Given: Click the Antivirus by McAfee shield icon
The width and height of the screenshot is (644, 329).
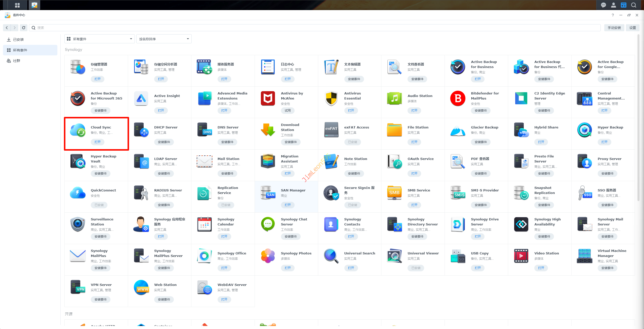Looking at the screenshot, I should tap(268, 98).
